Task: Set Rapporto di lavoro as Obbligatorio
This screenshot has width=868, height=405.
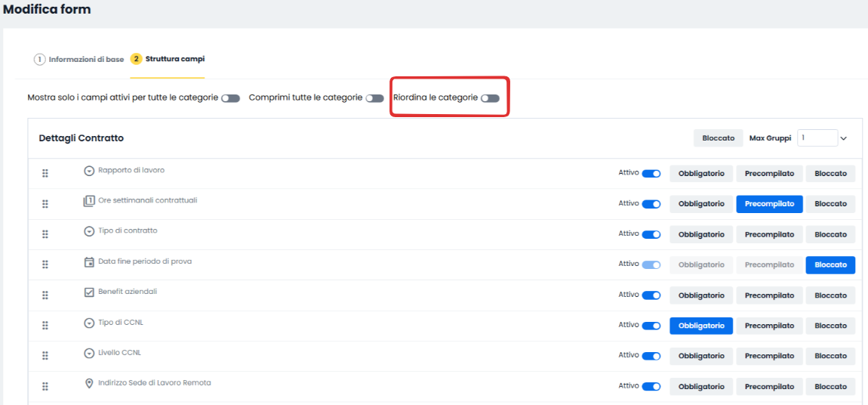Action: pyautogui.click(x=701, y=174)
